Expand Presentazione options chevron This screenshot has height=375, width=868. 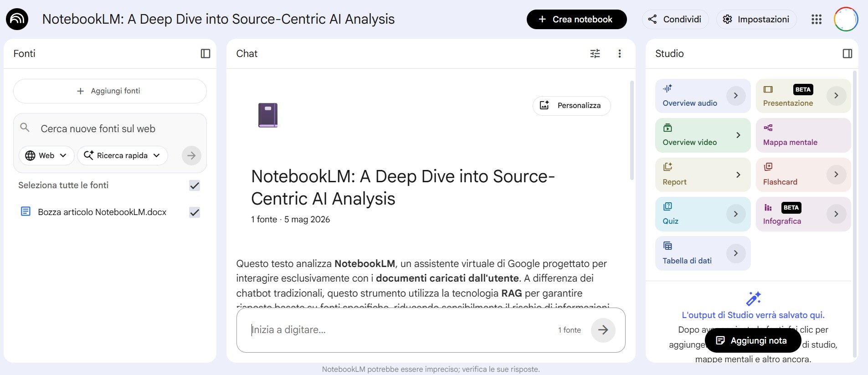click(x=836, y=96)
